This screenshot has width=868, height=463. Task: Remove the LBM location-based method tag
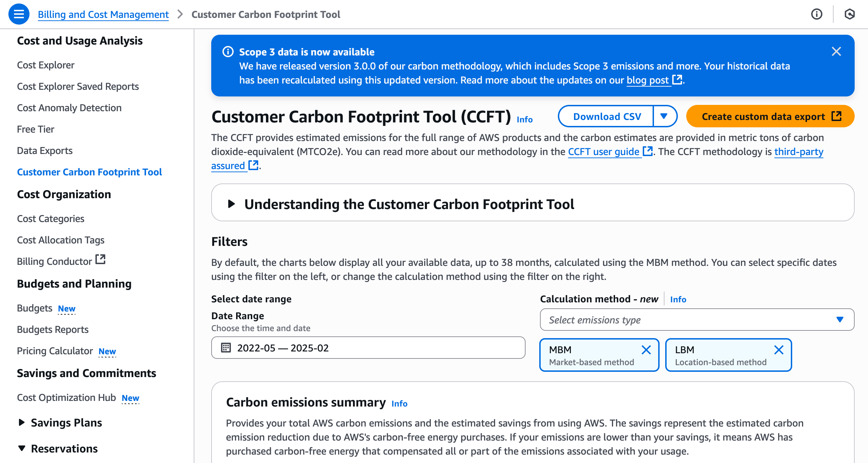coord(779,350)
